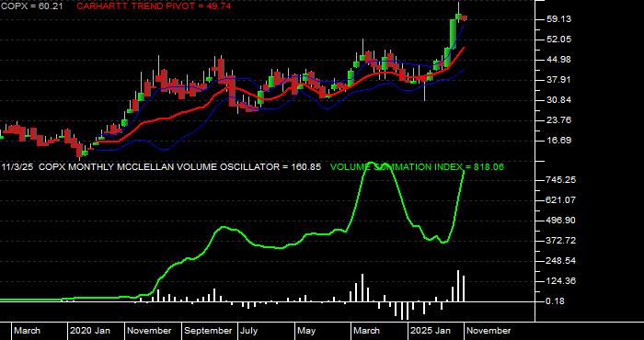This screenshot has width=644, height=340.
Task: Click the 2025 Jan time axis label
Action: click(431, 331)
